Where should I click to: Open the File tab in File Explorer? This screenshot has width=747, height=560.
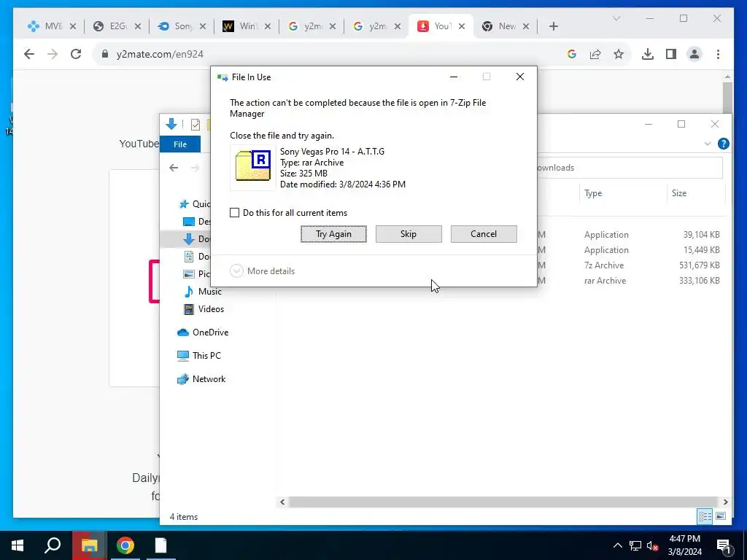coord(180,144)
